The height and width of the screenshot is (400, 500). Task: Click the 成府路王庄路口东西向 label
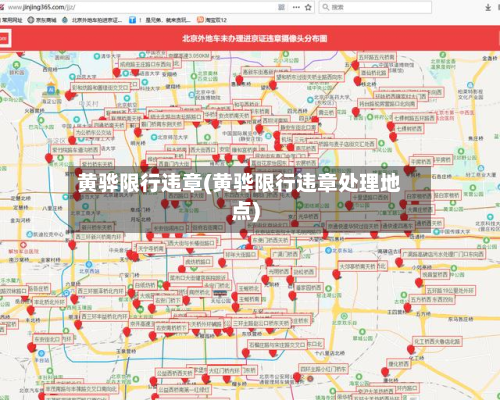(146, 64)
